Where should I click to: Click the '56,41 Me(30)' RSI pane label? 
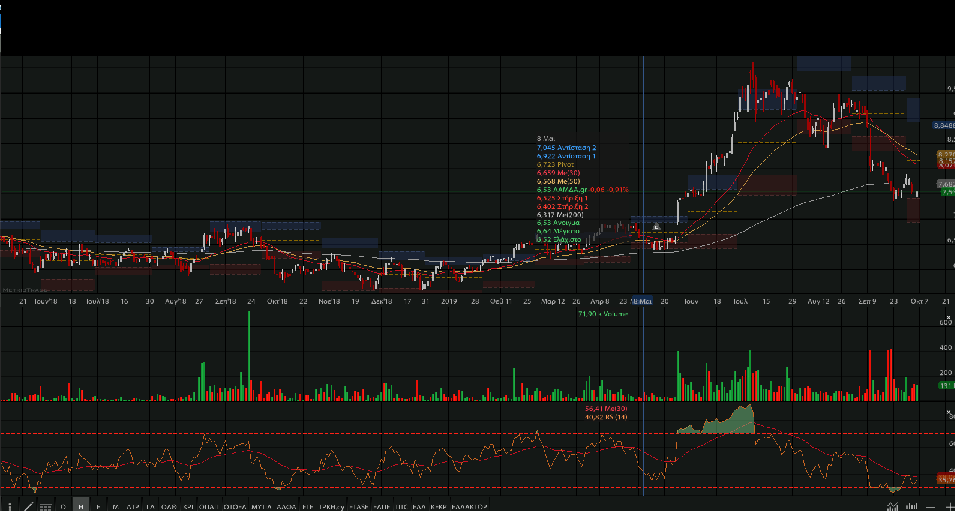606,409
